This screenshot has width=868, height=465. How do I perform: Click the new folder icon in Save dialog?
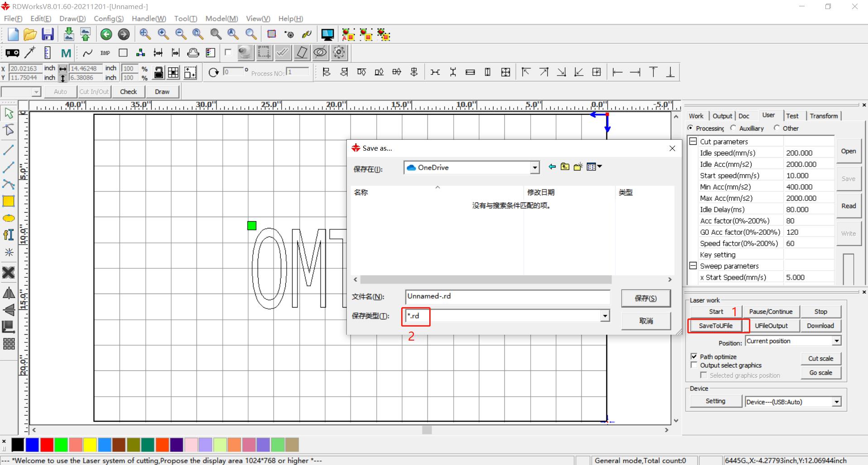coord(578,167)
